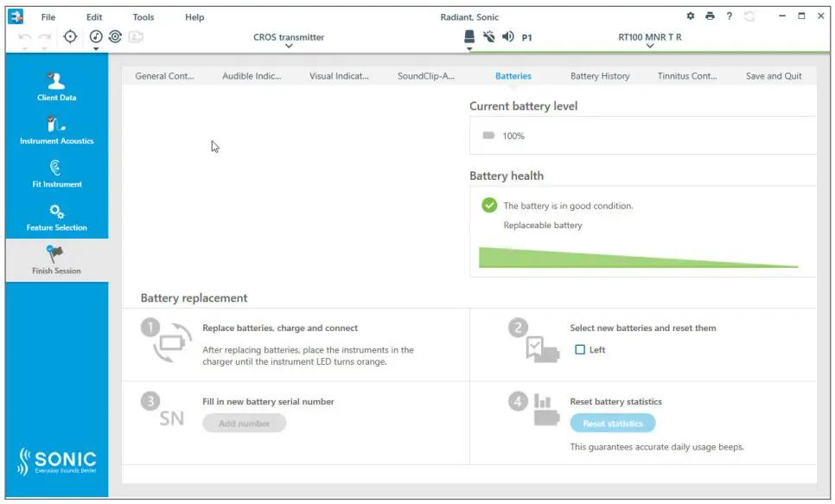Click the speaker sound icon
Screen dimensions: 835x504
click(508, 37)
